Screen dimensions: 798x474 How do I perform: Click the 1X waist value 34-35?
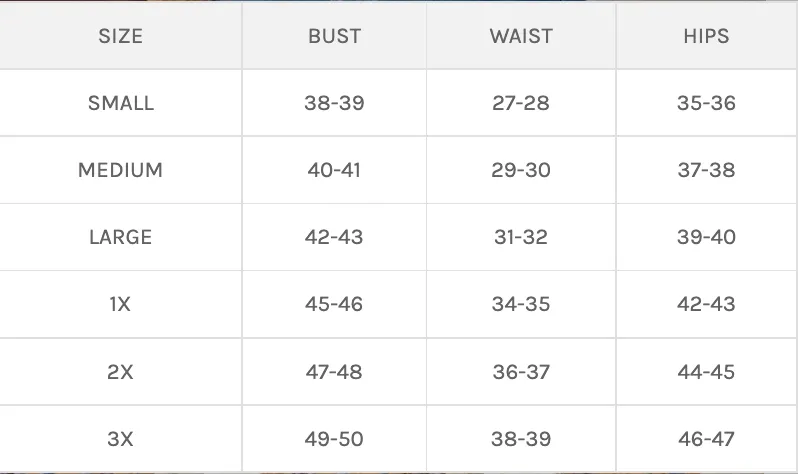tap(521, 304)
